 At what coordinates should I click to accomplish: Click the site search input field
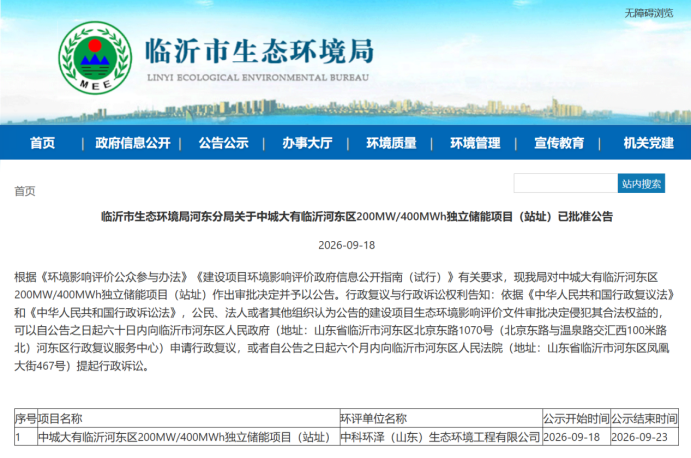tap(566, 183)
